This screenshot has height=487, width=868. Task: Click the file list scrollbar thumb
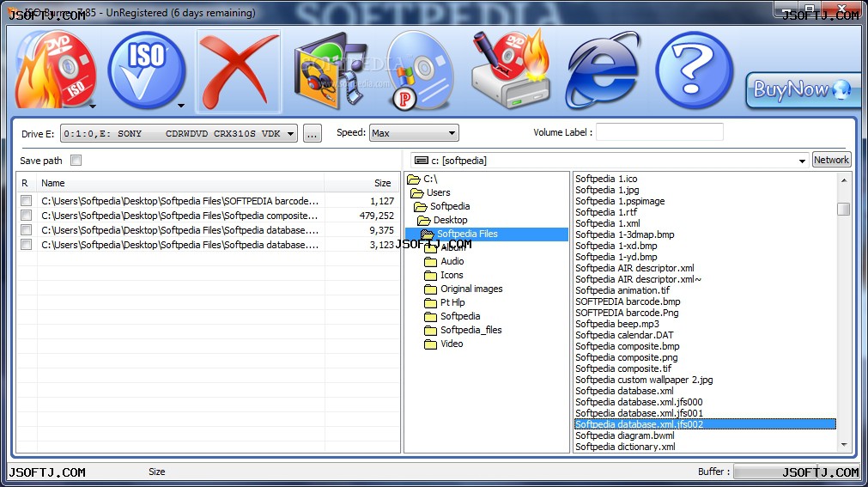[x=844, y=209]
